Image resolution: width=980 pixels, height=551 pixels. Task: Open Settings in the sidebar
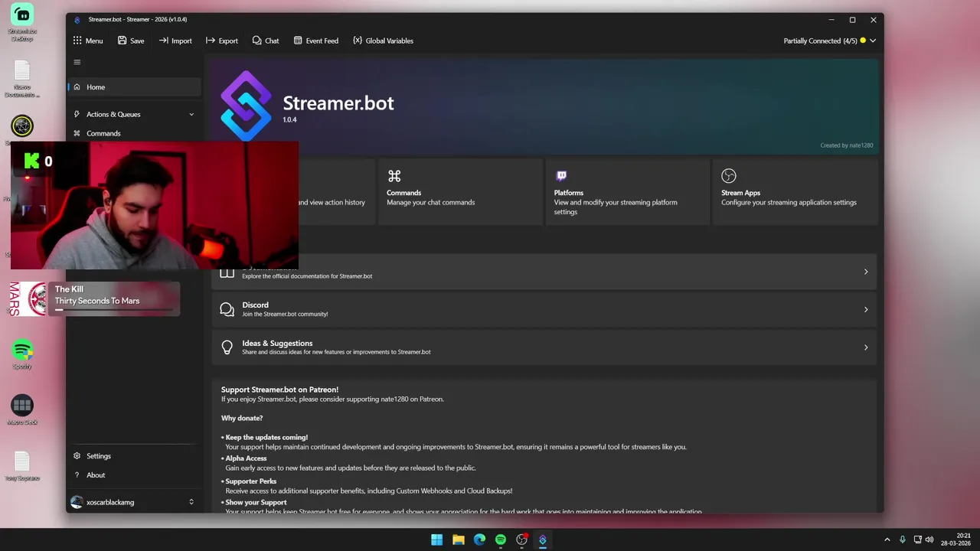click(x=134, y=456)
